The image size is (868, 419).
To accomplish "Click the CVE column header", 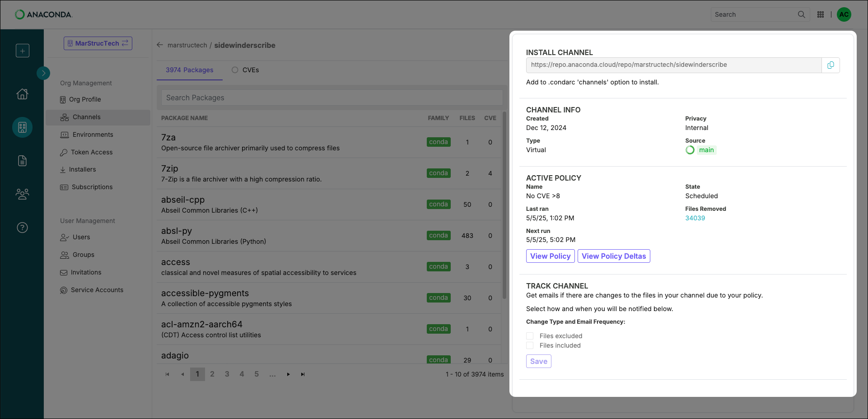I will pyautogui.click(x=490, y=118).
